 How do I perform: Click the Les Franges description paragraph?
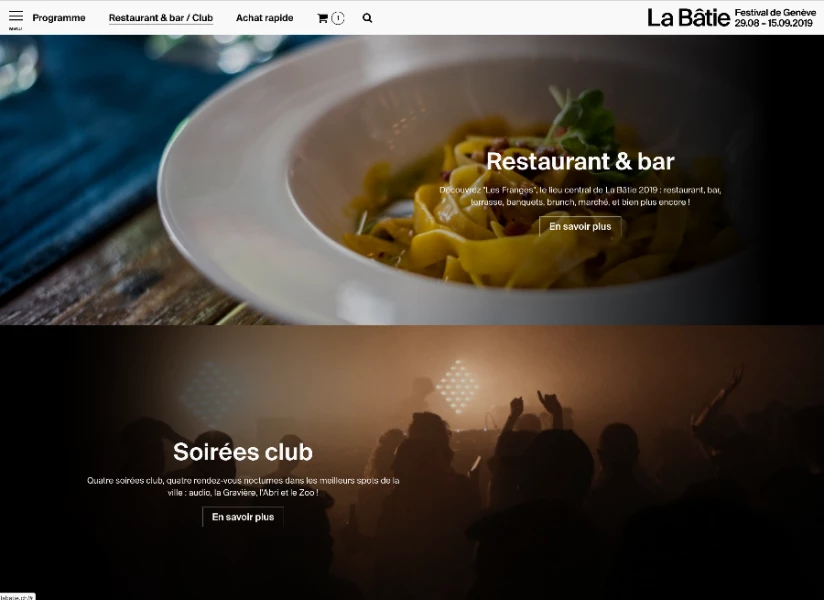click(580, 196)
